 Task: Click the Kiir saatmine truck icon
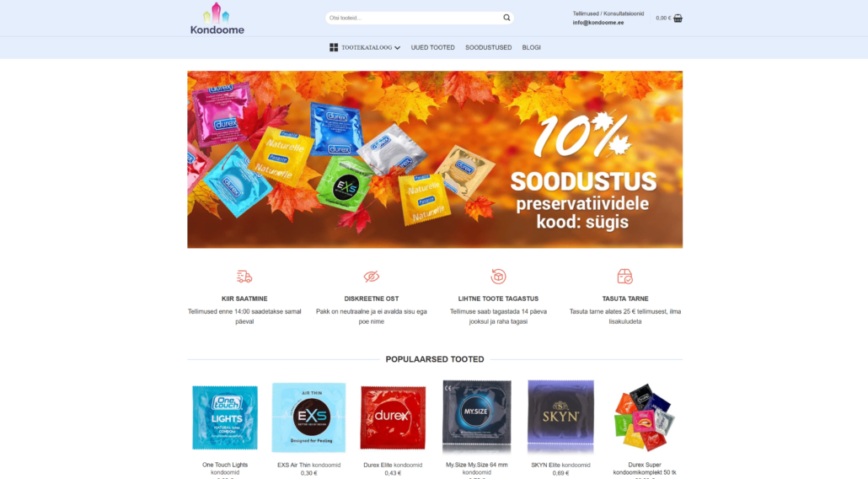click(x=244, y=277)
